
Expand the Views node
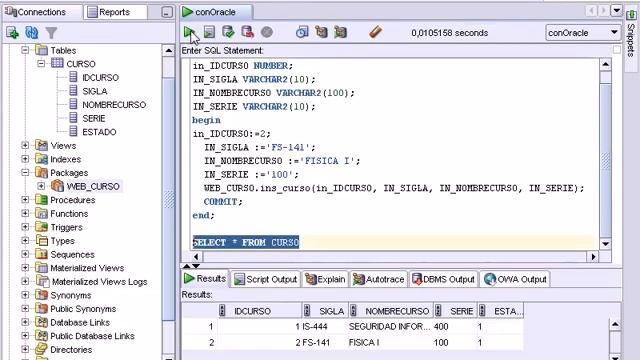[25, 145]
